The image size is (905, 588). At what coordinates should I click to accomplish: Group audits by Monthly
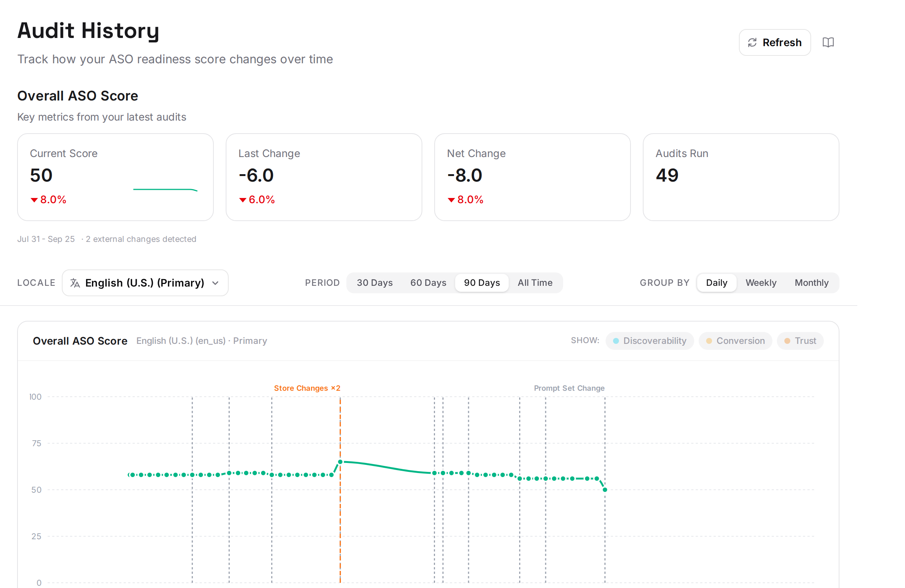click(x=812, y=283)
